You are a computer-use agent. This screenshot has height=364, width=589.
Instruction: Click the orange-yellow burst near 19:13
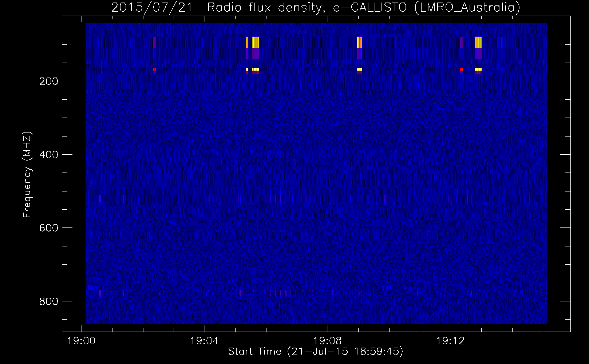pos(478,43)
